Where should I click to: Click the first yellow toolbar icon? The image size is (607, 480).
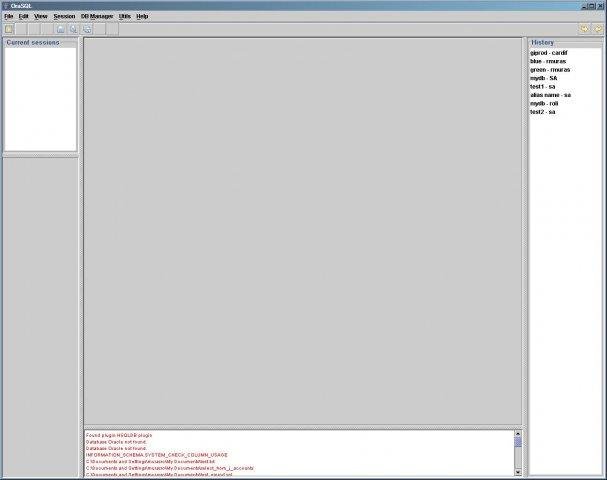(x=9, y=29)
